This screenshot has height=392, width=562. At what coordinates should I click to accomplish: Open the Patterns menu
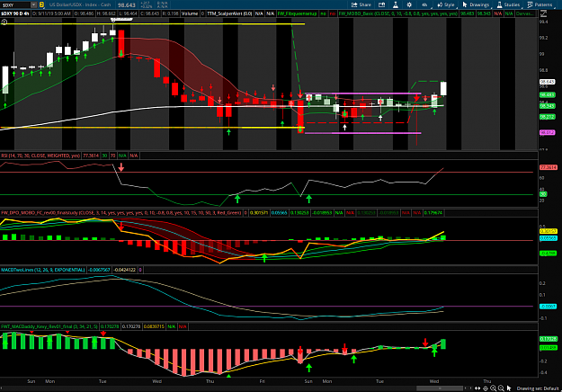tap(540, 4)
